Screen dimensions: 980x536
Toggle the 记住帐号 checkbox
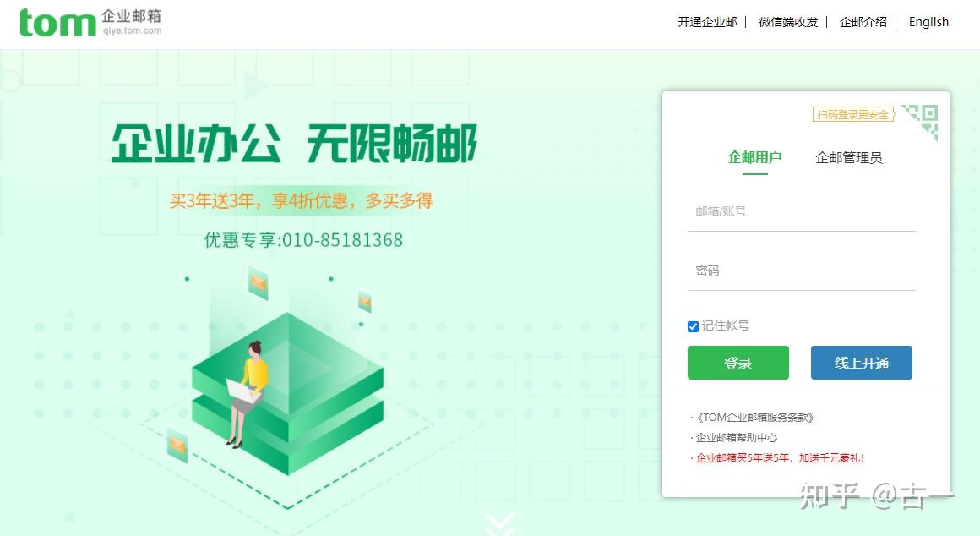coord(693,326)
